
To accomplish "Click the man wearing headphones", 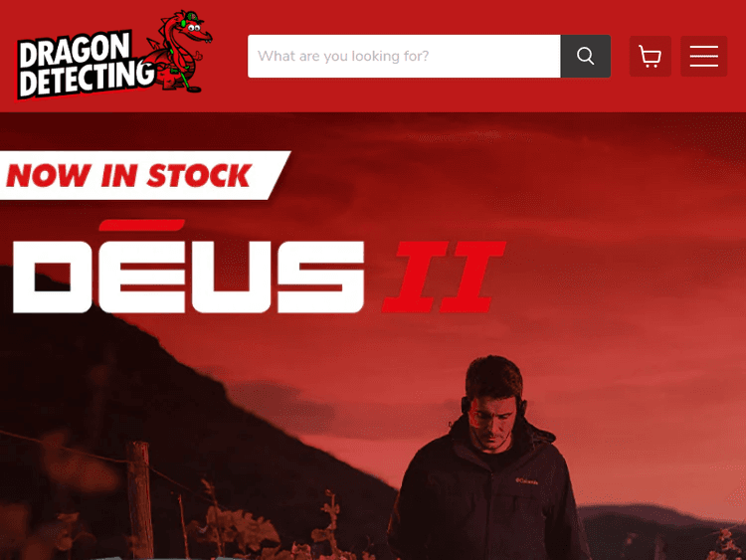I will (x=490, y=462).
